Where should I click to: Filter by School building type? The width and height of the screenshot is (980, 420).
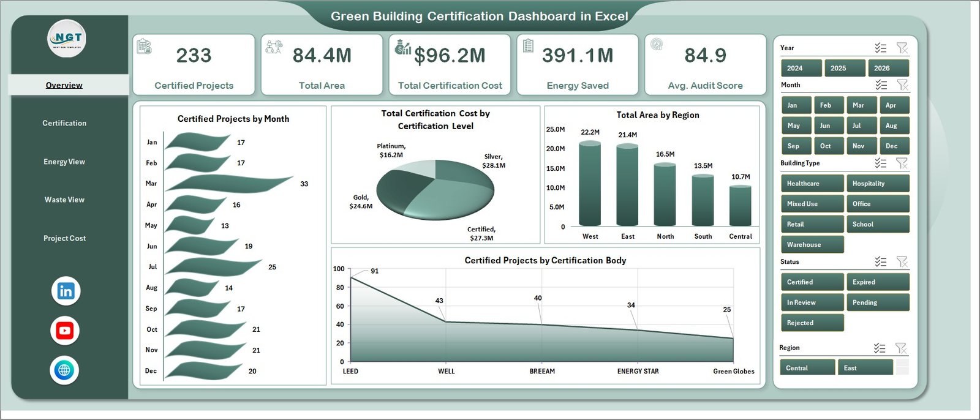click(x=878, y=224)
